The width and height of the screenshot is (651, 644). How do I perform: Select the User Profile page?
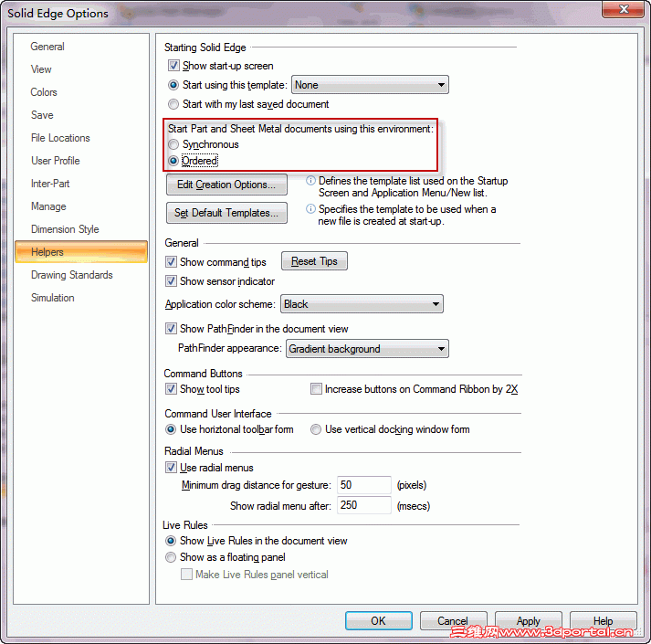[x=55, y=161]
